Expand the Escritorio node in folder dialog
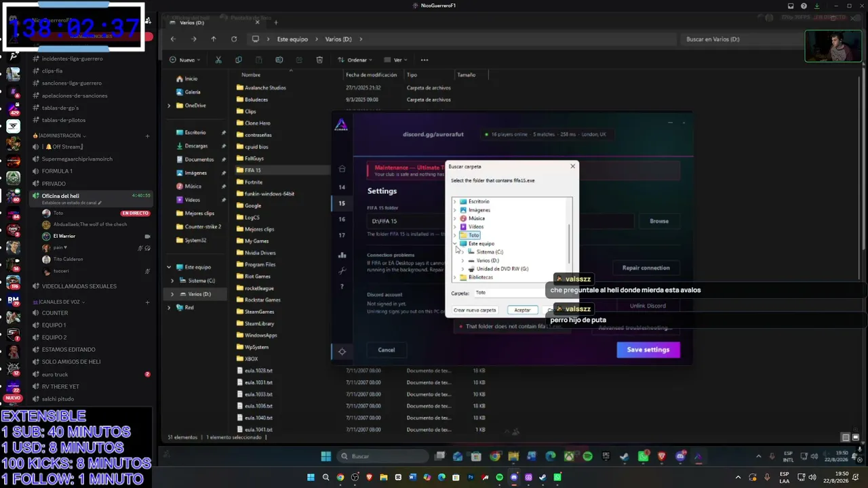This screenshot has height=488, width=868. (x=455, y=202)
